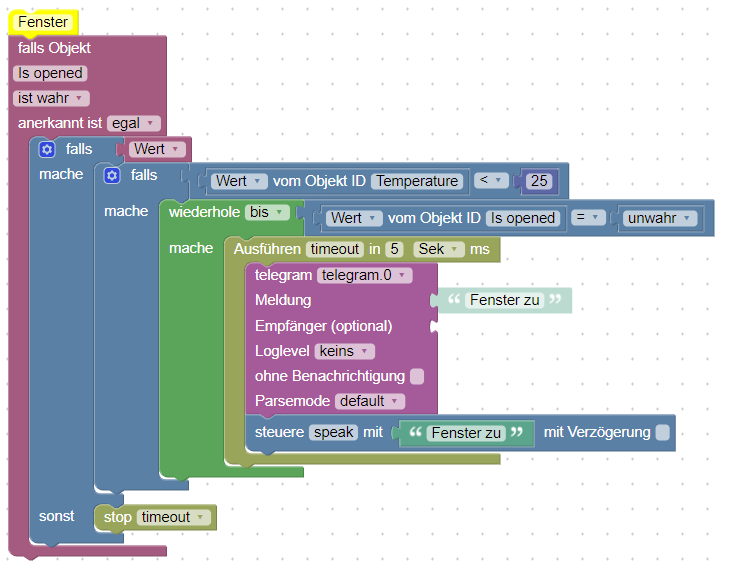Open the 'unwahr' boolean dropdown
The width and height of the screenshot is (729, 568).
click(x=660, y=218)
